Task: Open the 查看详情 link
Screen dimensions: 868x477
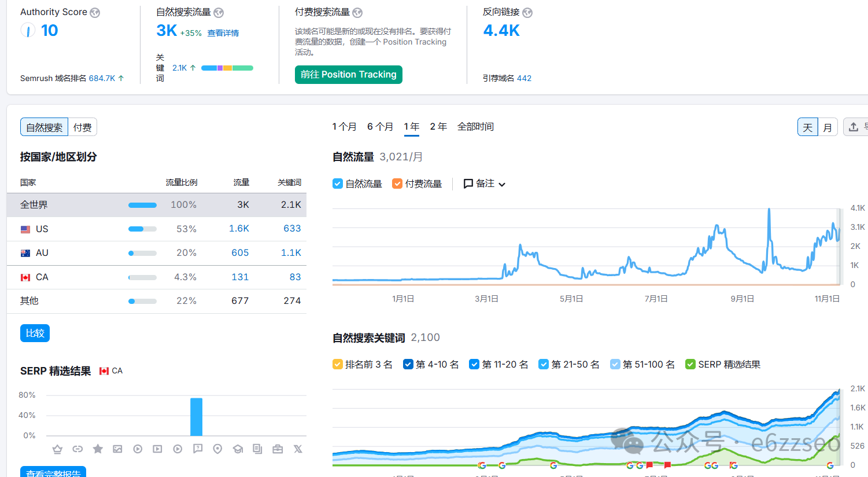Action: click(x=223, y=34)
